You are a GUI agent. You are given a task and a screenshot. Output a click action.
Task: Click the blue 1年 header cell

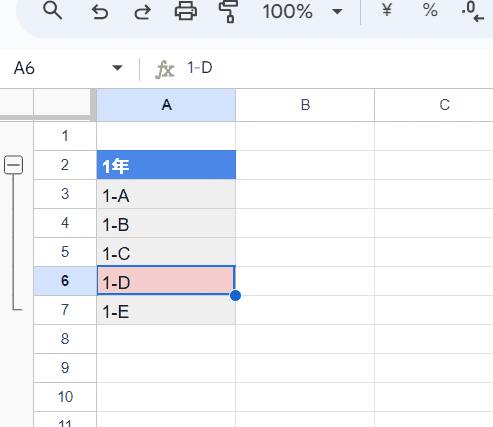[x=166, y=165]
